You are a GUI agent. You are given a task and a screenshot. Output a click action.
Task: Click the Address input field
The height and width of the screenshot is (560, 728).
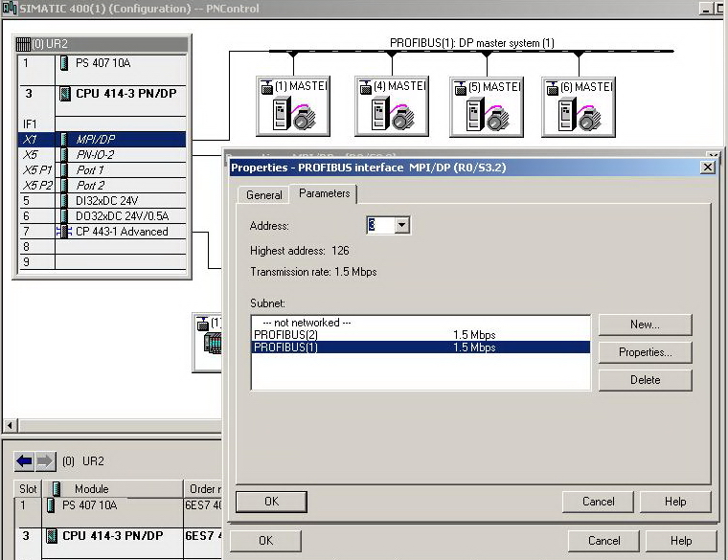click(380, 226)
